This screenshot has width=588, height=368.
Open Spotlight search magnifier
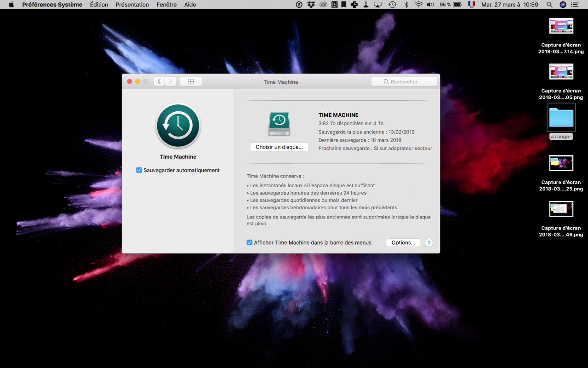549,5
